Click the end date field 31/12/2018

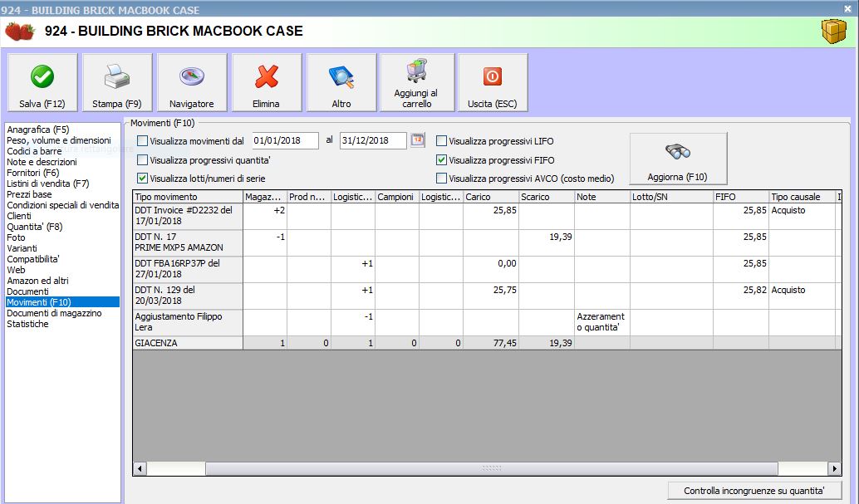(372, 140)
